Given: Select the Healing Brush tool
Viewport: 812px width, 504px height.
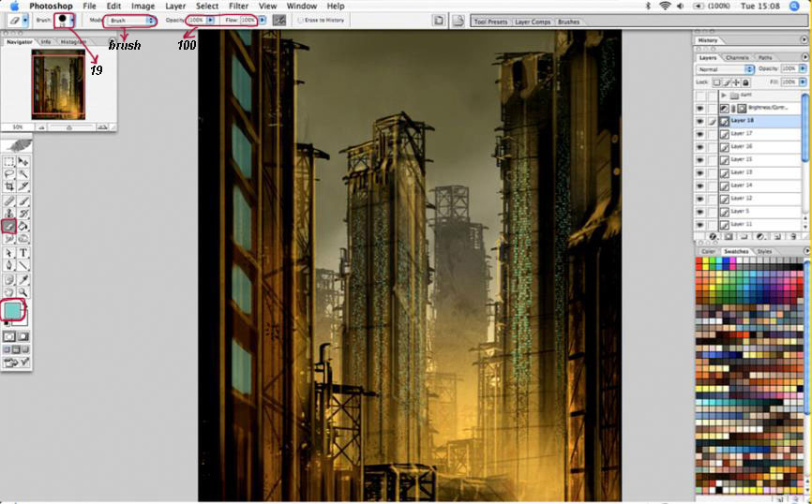Looking at the screenshot, I should 9,200.
